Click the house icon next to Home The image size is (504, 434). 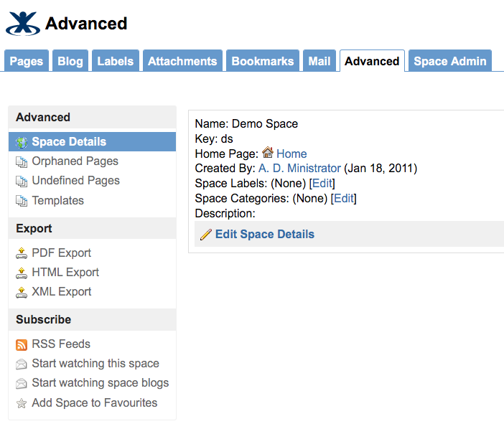pos(267,152)
